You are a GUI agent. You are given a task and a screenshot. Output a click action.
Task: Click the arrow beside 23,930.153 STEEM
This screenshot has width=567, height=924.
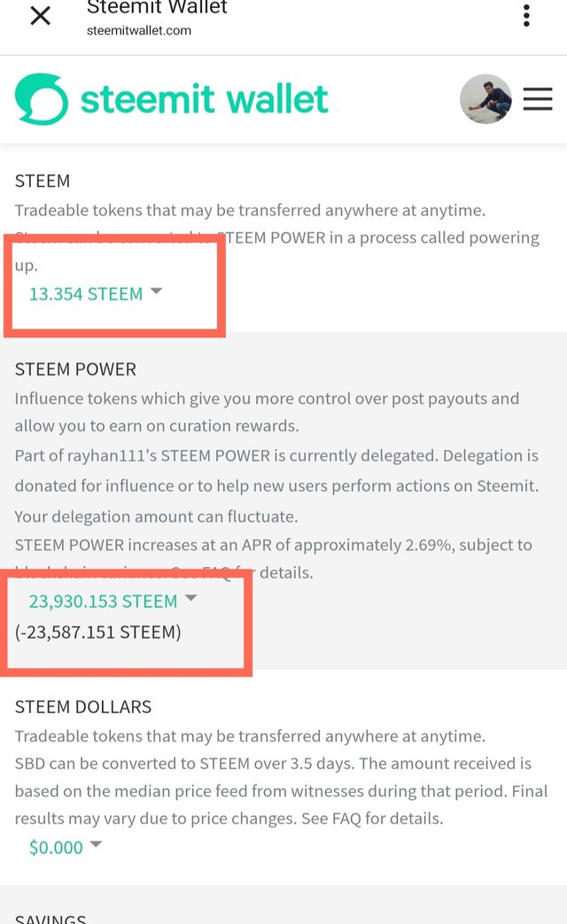(190, 599)
